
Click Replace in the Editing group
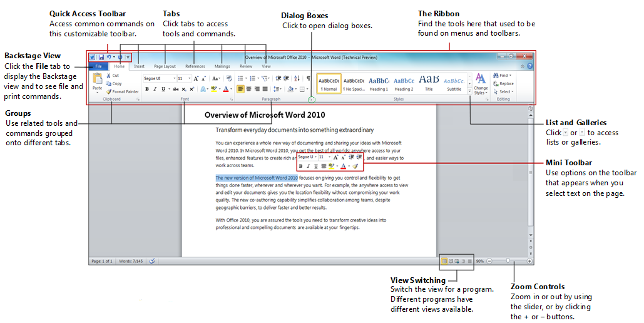point(504,83)
